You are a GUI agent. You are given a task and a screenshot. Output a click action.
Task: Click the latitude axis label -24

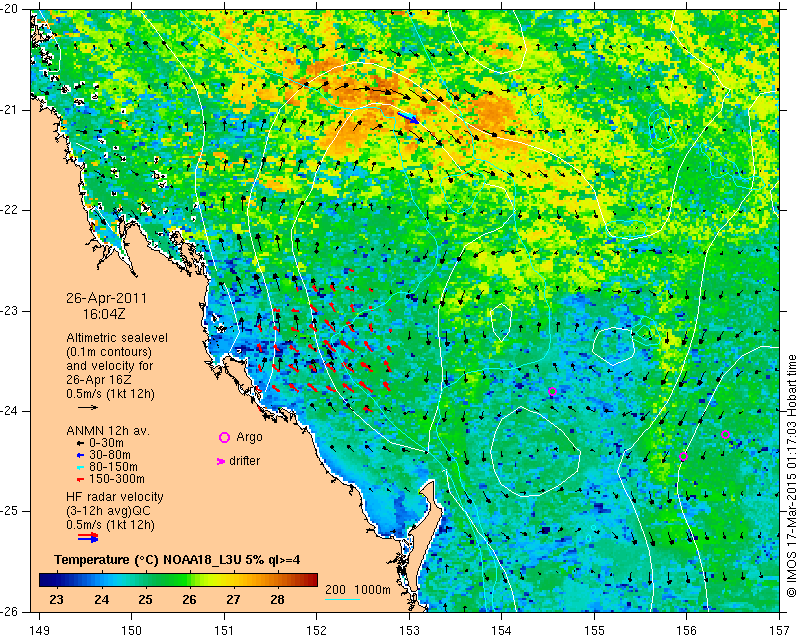(x=11, y=411)
